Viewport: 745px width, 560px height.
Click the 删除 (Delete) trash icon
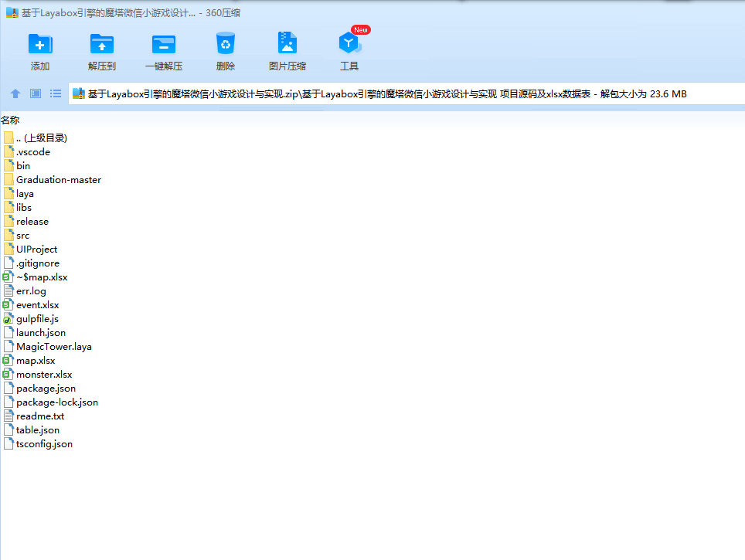pos(225,43)
